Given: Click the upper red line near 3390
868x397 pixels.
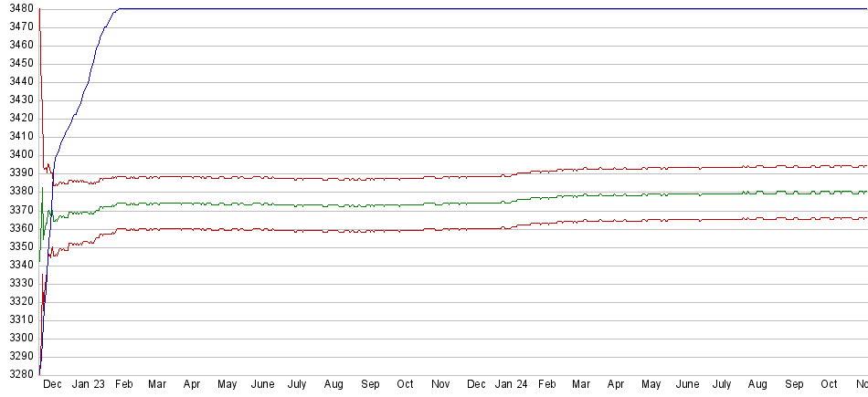Looking at the screenshot, I should pos(365,178).
